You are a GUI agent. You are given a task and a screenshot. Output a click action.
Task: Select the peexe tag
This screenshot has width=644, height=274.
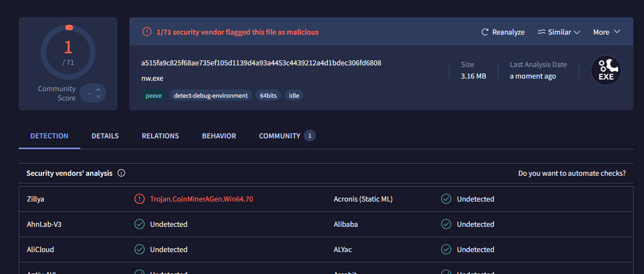[x=153, y=95]
